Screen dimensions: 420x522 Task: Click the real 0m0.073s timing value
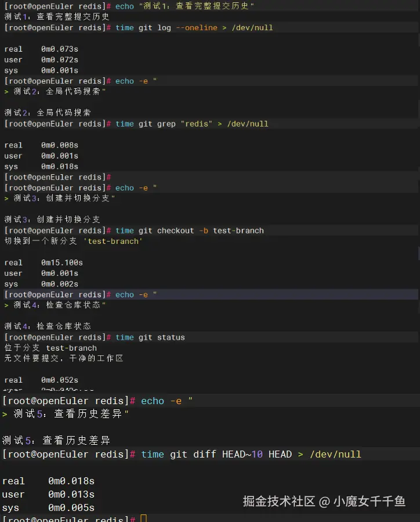coord(60,49)
